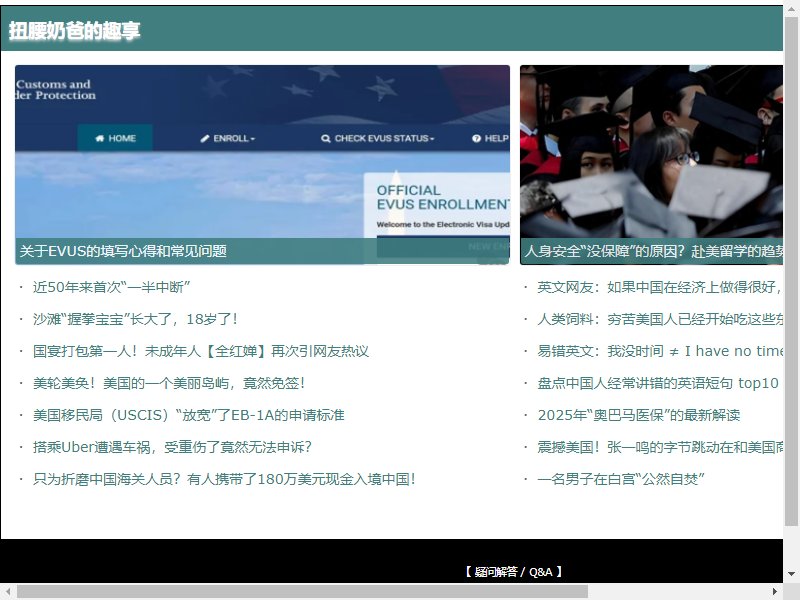Open article 国宴打包第一人 about 全红婵
The width and height of the screenshot is (800, 600).
click(201, 352)
